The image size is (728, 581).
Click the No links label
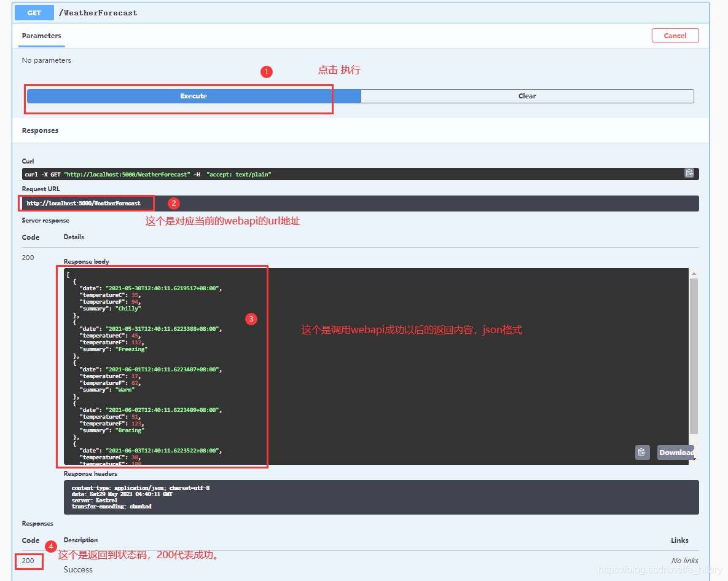point(684,560)
